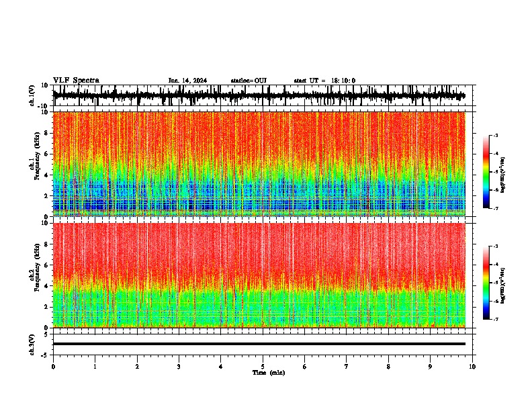Click the "6" kHz tick on the ch.2 frequency axis

(x=47, y=265)
